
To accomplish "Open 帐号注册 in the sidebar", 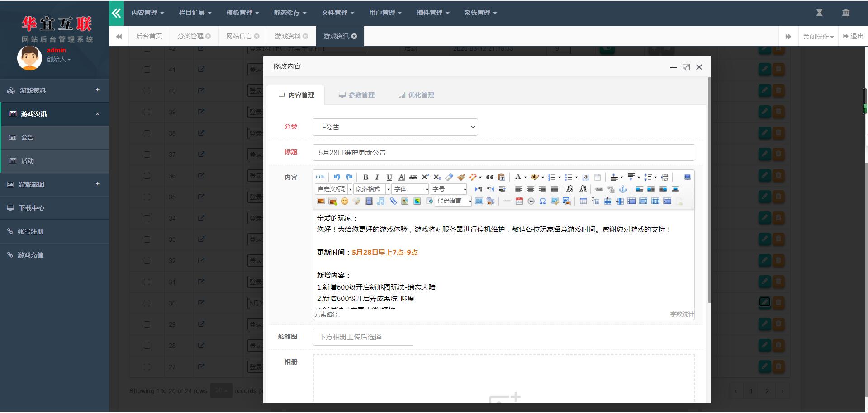I will 54,231.
